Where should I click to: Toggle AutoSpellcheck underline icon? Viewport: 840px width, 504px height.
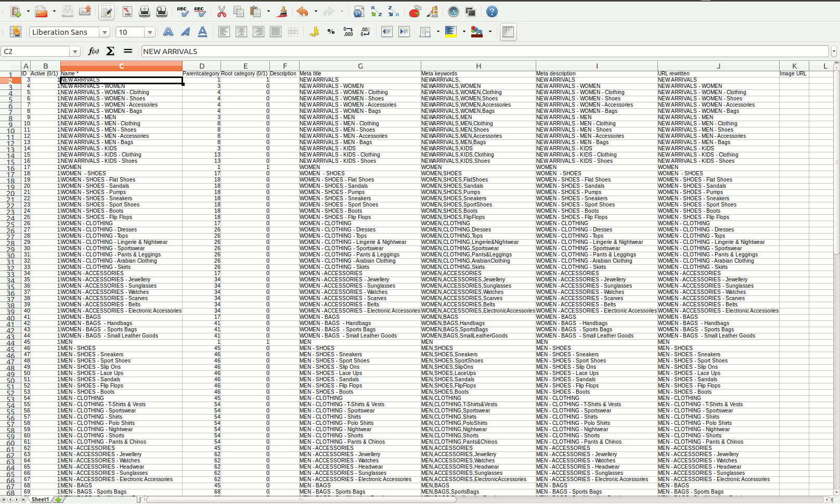200,11
